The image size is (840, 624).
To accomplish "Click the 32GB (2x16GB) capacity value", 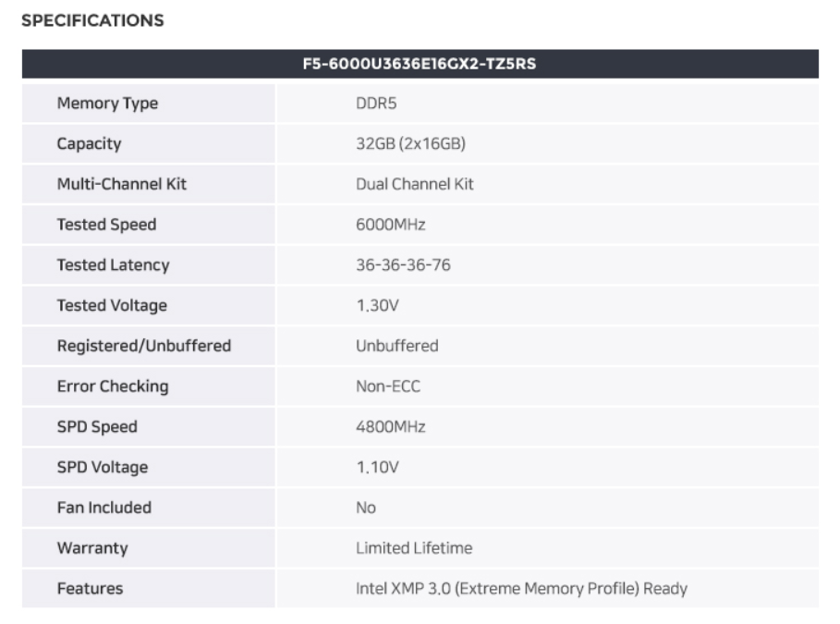I will point(408,144).
